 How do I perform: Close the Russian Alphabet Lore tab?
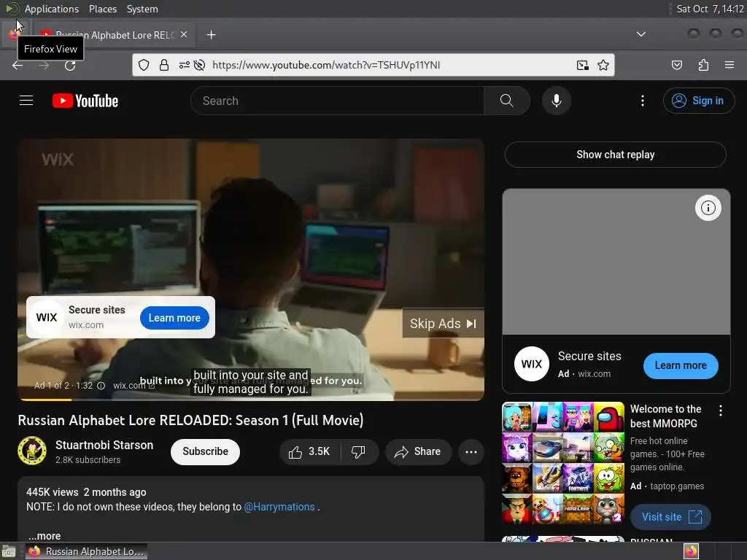click(x=184, y=34)
